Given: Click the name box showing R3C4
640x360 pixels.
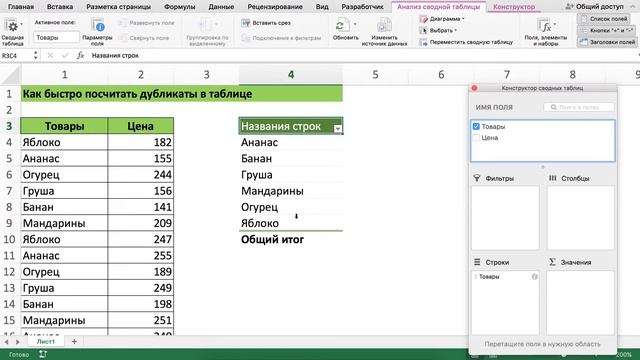Looking at the screenshot, I should pos(16,56).
